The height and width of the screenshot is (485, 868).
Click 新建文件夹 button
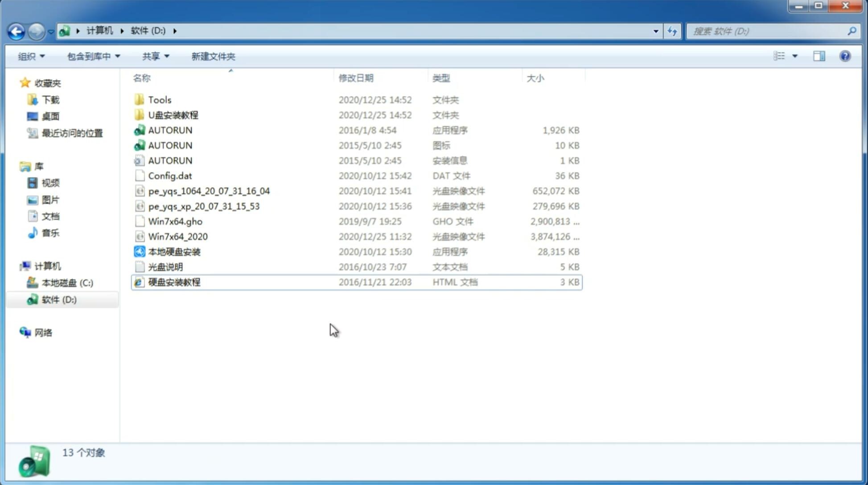(213, 56)
